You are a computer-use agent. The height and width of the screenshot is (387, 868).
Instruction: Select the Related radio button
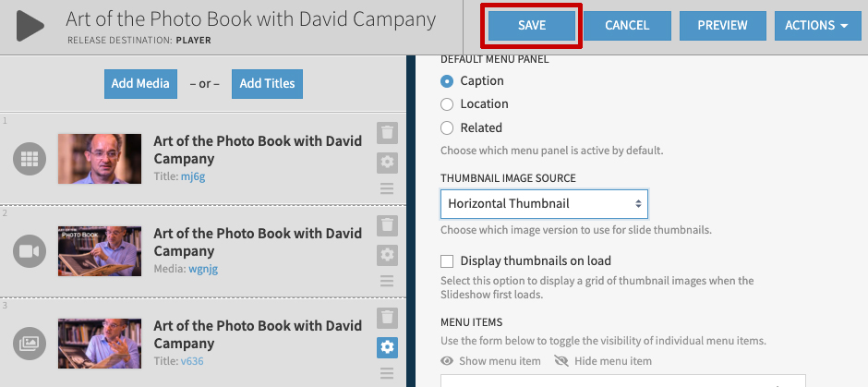(448, 128)
